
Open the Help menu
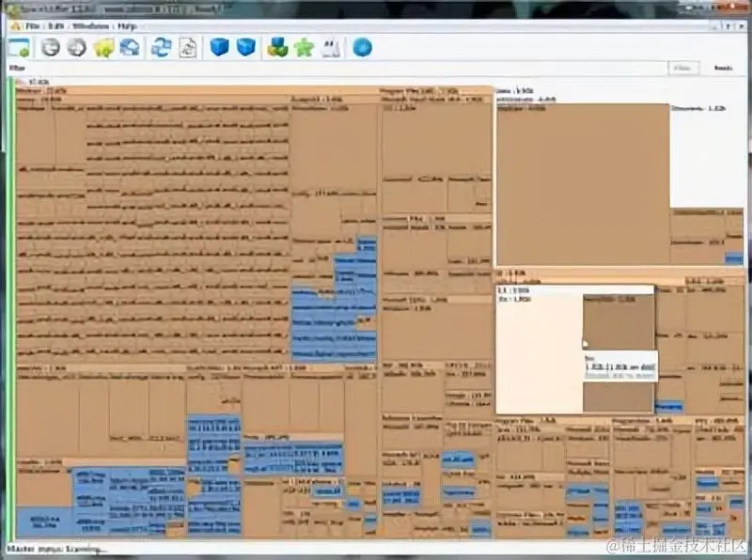point(127,26)
